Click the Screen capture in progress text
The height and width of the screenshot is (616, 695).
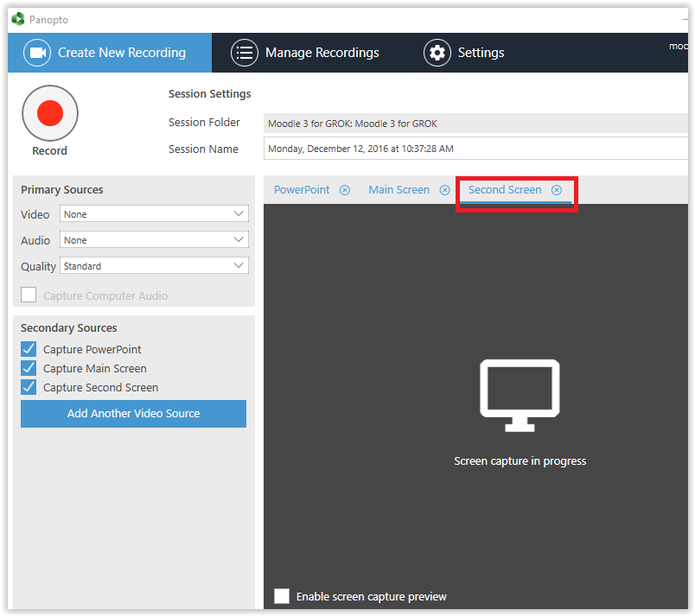[x=520, y=461]
